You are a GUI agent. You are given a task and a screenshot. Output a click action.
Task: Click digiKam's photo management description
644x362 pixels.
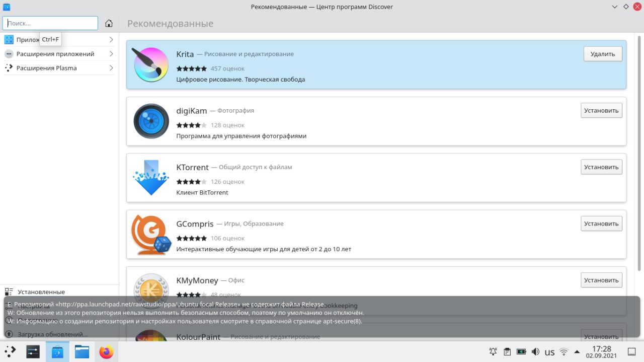(241, 136)
